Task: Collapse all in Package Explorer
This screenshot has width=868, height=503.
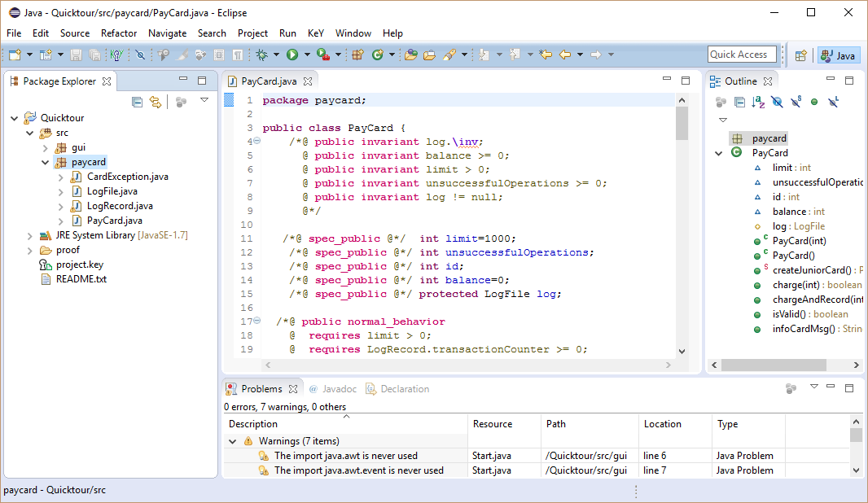Action: click(138, 102)
